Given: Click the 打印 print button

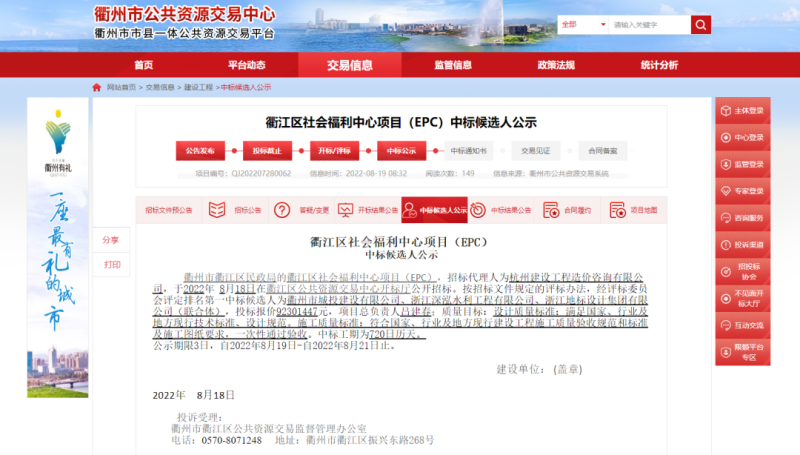Looking at the screenshot, I should (112, 265).
